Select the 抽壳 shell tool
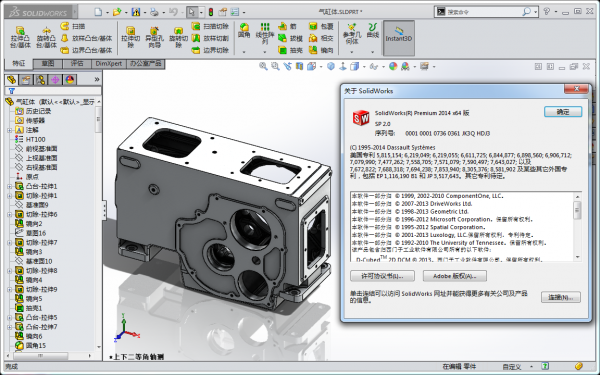600x375 pixels. tap(290, 50)
